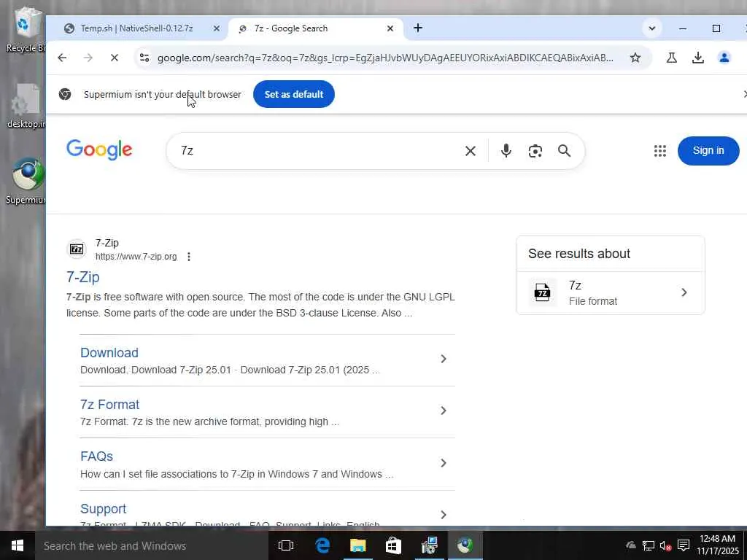Image resolution: width=747 pixels, height=560 pixels.
Task: Go back to the previous page
Action: 62,58
